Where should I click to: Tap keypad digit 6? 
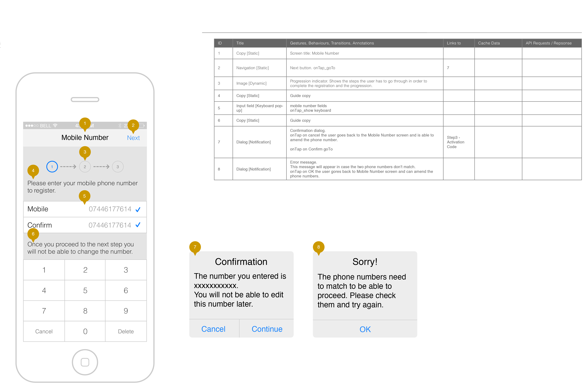pyautogui.click(x=126, y=290)
